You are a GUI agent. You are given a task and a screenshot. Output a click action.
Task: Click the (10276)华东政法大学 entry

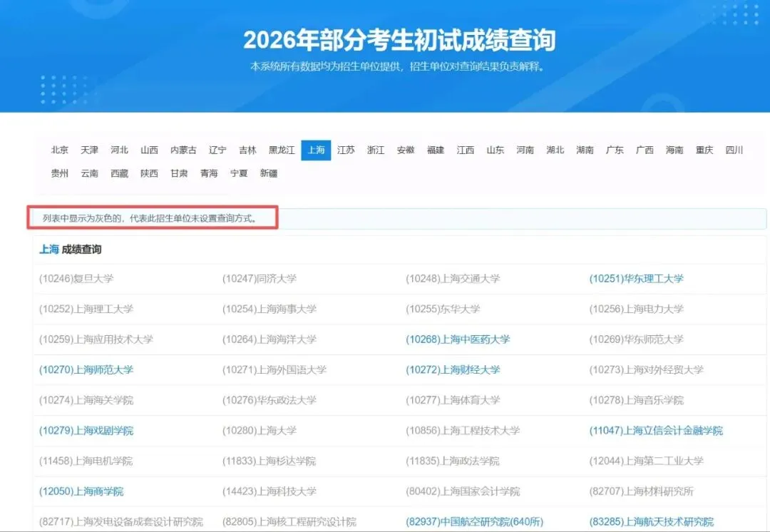click(x=269, y=400)
